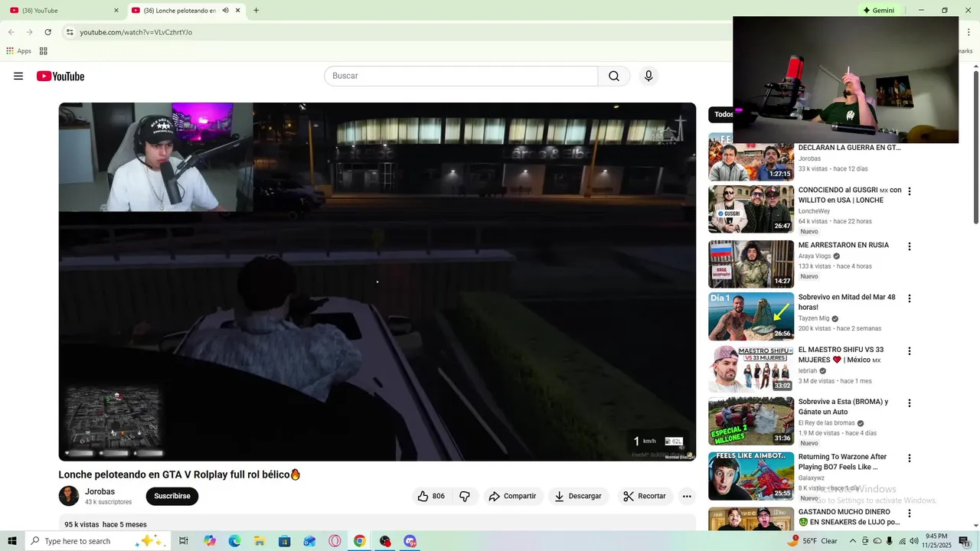Viewport: 980px width, 551px height.
Task: Subscribe to Jorobas channel
Action: [172, 496]
